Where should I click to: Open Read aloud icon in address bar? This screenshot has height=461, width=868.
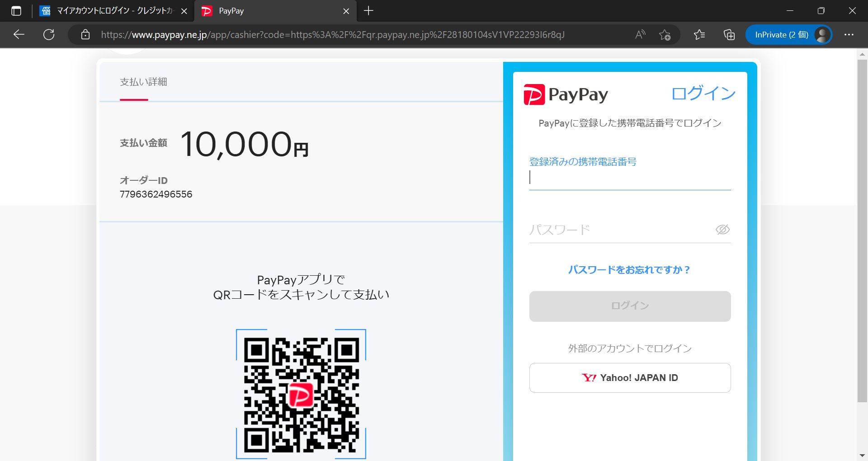[640, 35]
